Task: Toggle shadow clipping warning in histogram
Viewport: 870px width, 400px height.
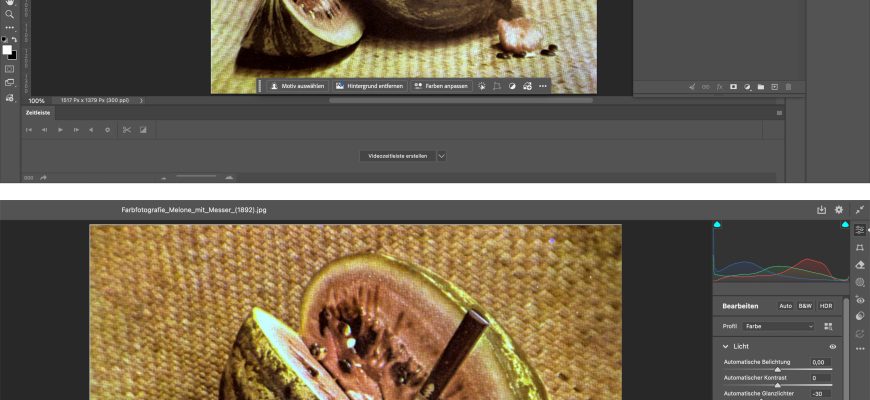Action: tap(717, 225)
